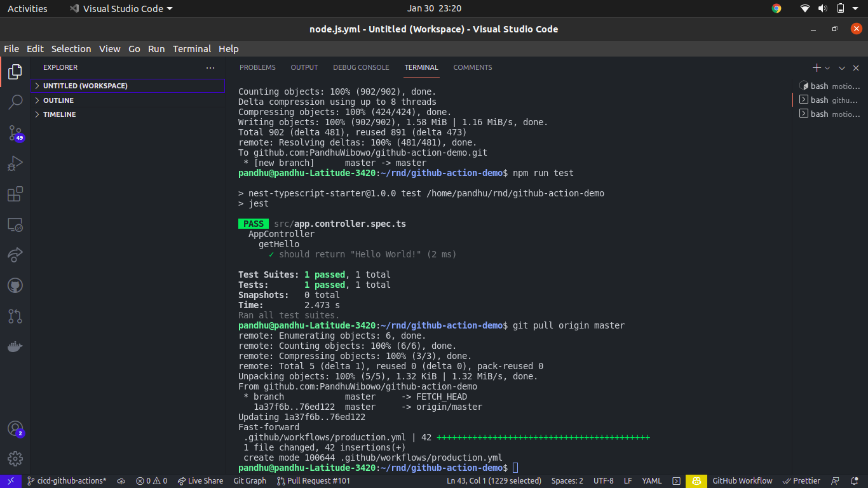This screenshot has width=868, height=488.
Task: Open the Search view icon
Action: [15, 102]
